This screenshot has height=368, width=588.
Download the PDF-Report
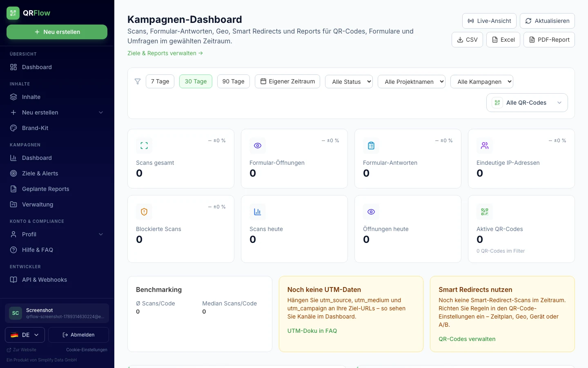pos(549,40)
